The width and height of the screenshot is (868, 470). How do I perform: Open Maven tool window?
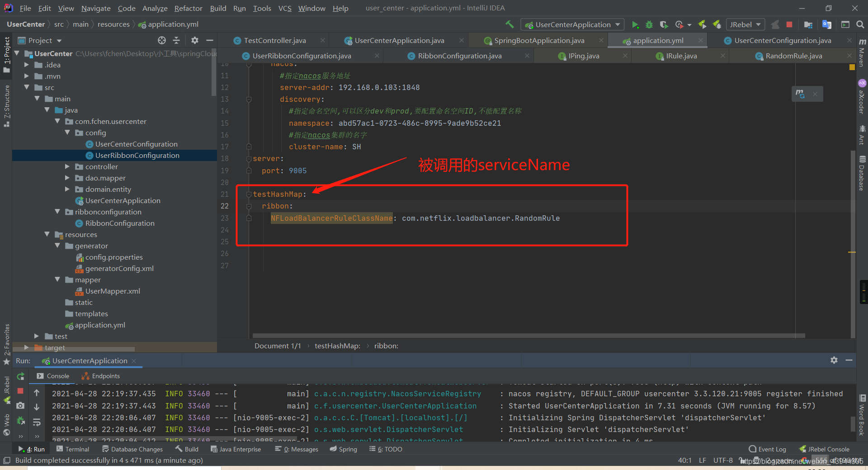[862, 52]
